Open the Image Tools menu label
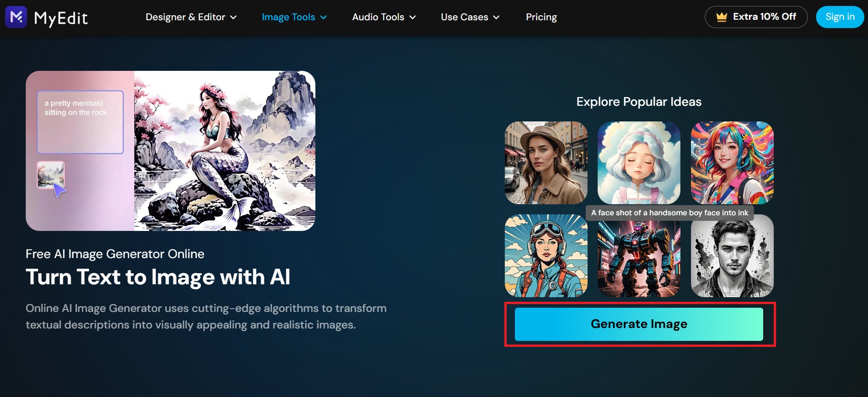The image size is (868, 397). 288,17
